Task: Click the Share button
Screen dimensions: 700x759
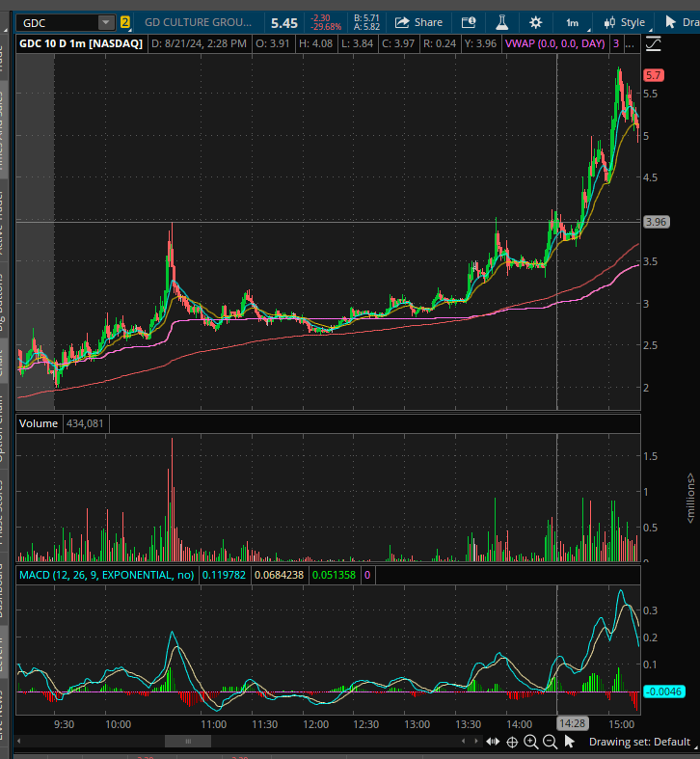Action: (418, 23)
